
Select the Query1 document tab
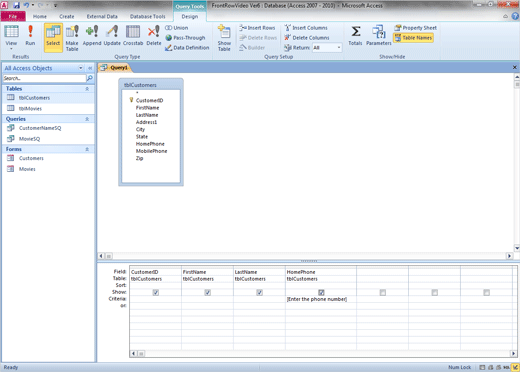click(x=115, y=68)
